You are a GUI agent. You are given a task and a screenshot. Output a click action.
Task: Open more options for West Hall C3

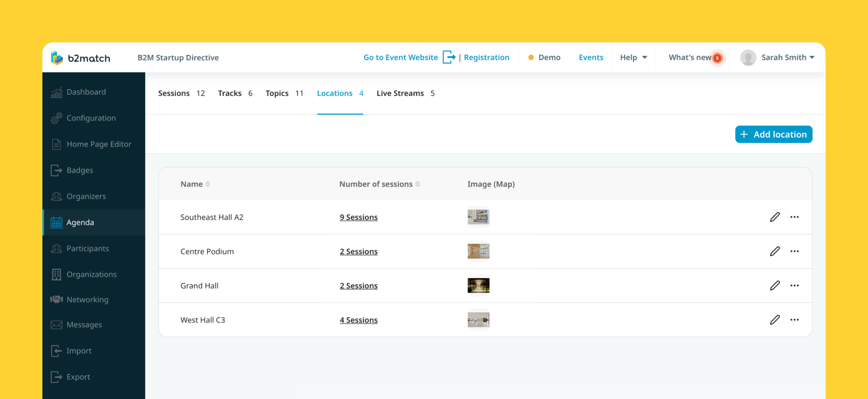click(x=794, y=320)
